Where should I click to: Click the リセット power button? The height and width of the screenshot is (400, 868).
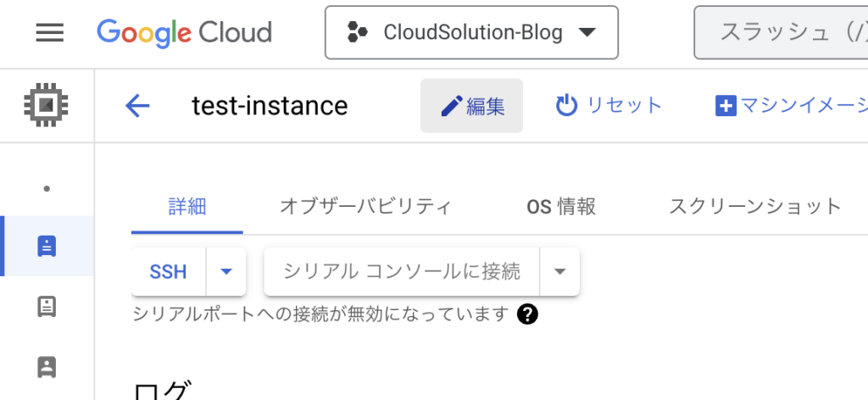(609, 105)
